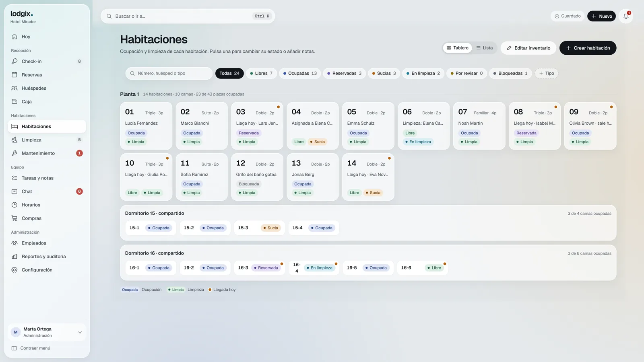Filter by Ocupadas rooms
This screenshot has height=362, width=644.
(300, 73)
